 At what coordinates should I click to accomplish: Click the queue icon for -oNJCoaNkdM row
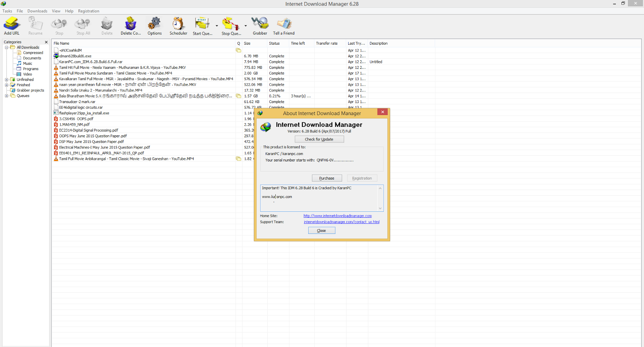pyautogui.click(x=238, y=50)
